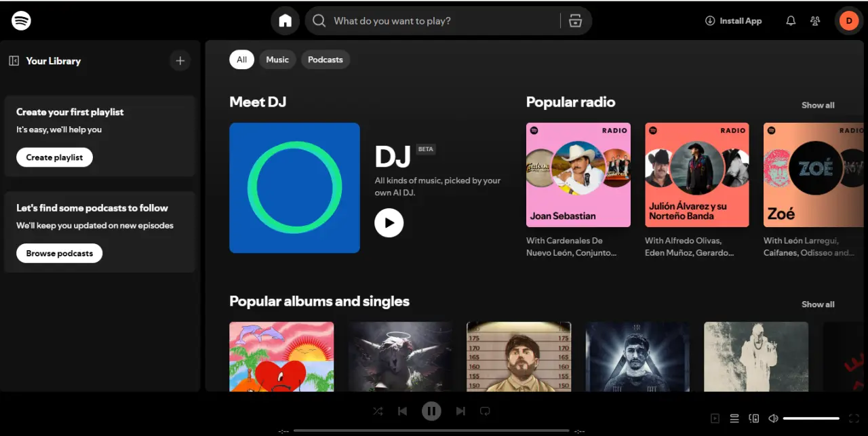This screenshot has width=868, height=436.
Task: Open the user profile avatar D
Action: (849, 21)
